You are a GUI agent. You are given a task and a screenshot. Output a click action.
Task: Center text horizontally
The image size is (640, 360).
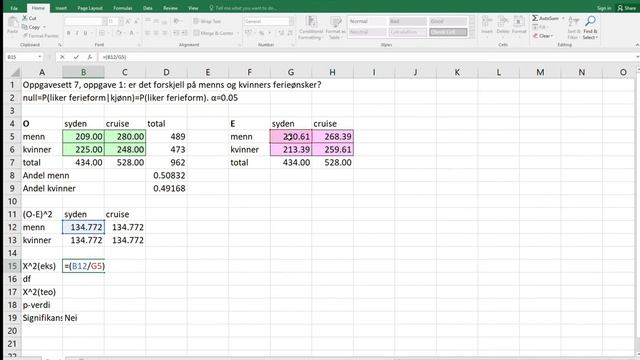coord(156,33)
